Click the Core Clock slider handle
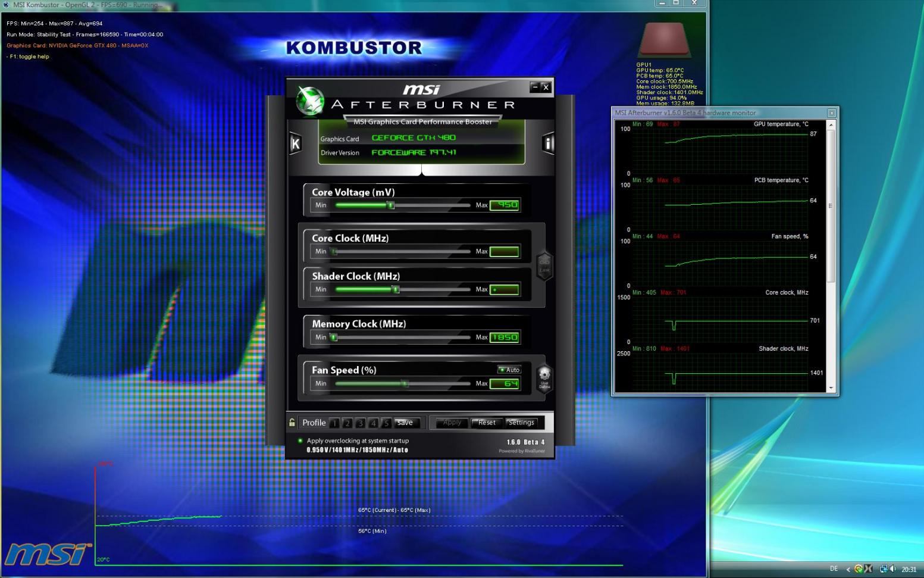 tap(334, 252)
